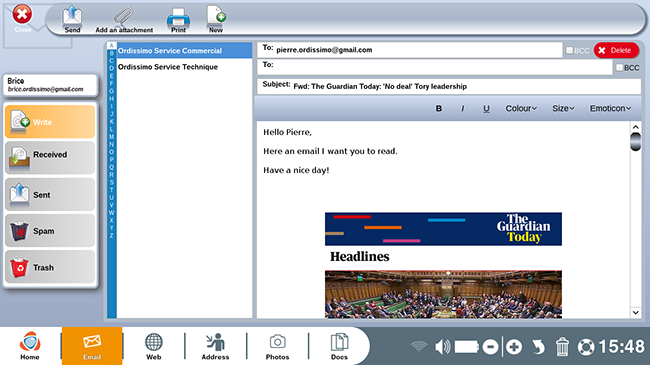Open the Colour dropdown
Viewport: 650px width, 365px height.
(521, 108)
